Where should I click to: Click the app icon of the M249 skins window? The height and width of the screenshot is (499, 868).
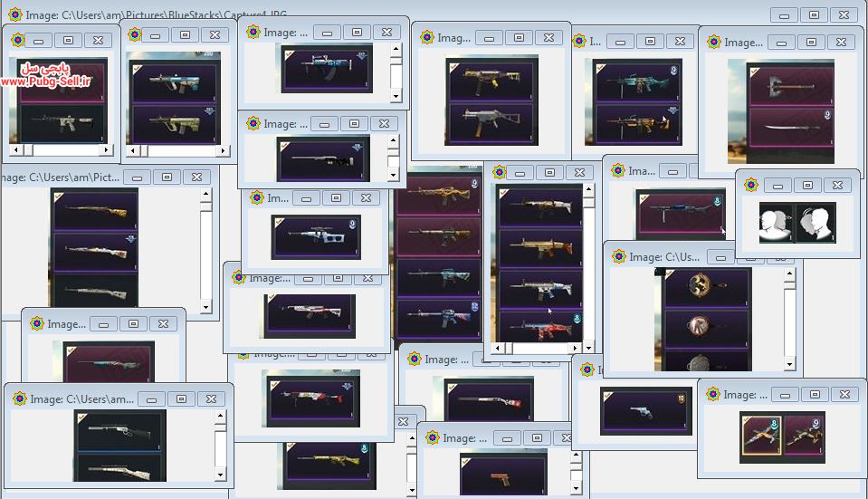click(579, 41)
